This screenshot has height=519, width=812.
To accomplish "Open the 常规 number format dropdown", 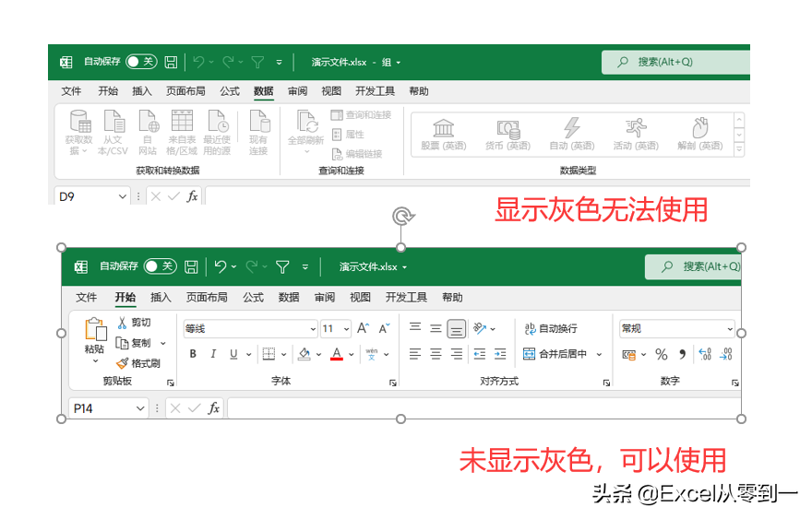I will pyautogui.click(x=730, y=329).
